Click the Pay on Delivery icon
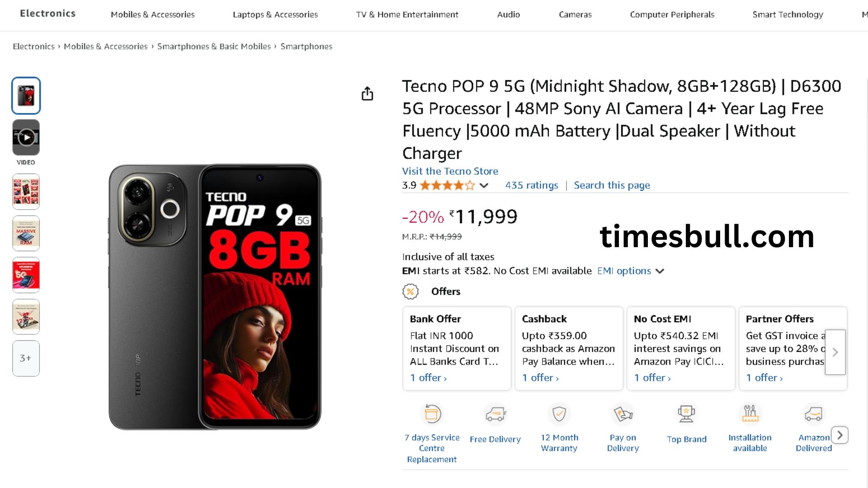 point(623,414)
